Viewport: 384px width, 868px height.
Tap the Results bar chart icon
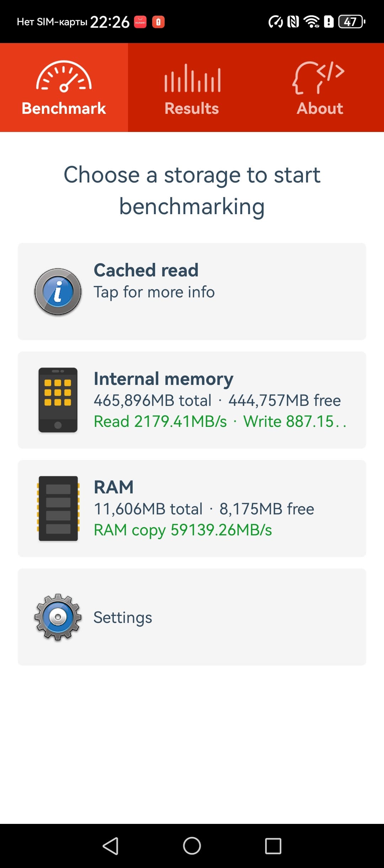coord(192,78)
